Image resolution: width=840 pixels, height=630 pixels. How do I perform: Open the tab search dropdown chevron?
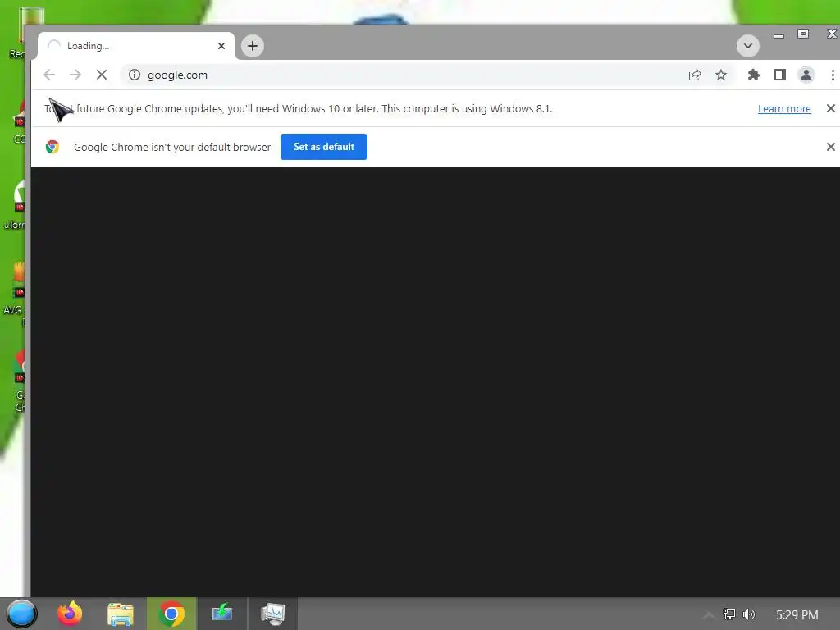(748, 46)
